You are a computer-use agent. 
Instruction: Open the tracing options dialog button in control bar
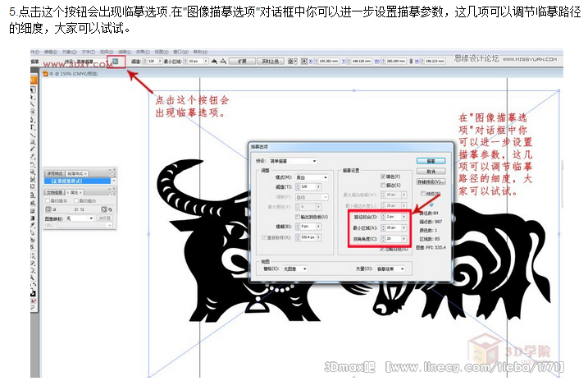click(x=116, y=62)
